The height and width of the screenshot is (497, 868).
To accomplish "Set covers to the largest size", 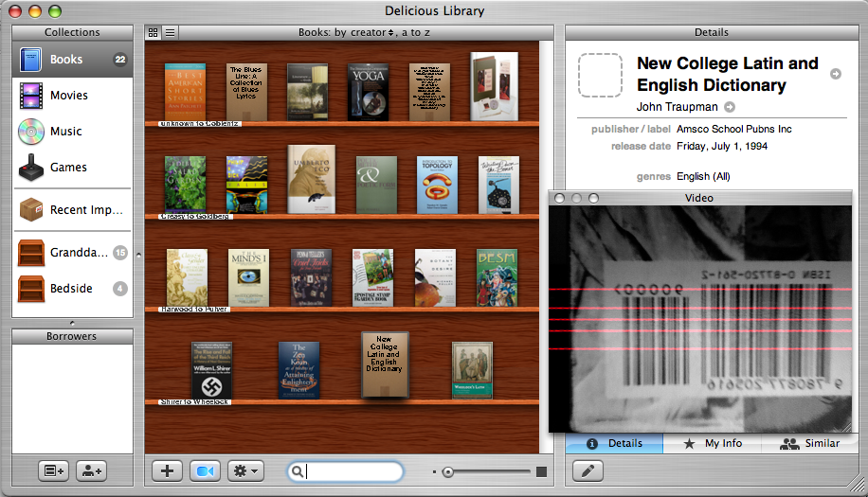I will click(541, 471).
